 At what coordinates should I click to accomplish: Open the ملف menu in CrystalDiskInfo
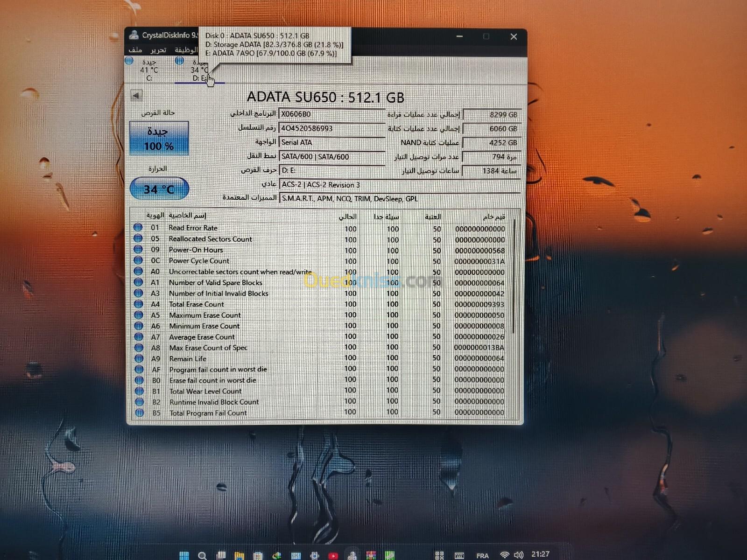tap(135, 49)
